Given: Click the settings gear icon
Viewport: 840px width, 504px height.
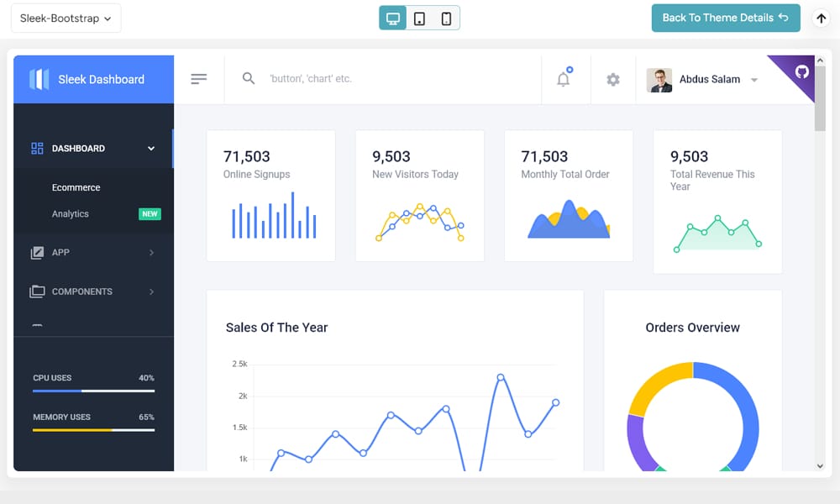Looking at the screenshot, I should 612,78.
